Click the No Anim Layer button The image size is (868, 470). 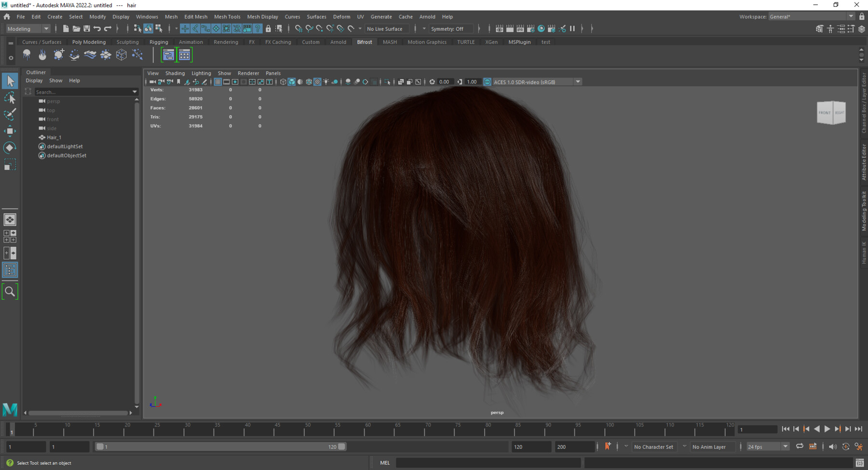coord(712,447)
